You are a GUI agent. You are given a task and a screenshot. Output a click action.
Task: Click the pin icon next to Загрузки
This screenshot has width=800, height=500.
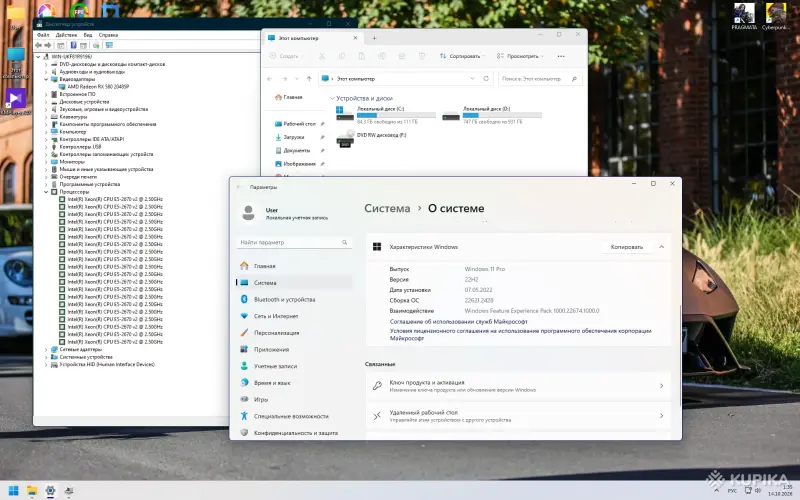tap(322, 137)
